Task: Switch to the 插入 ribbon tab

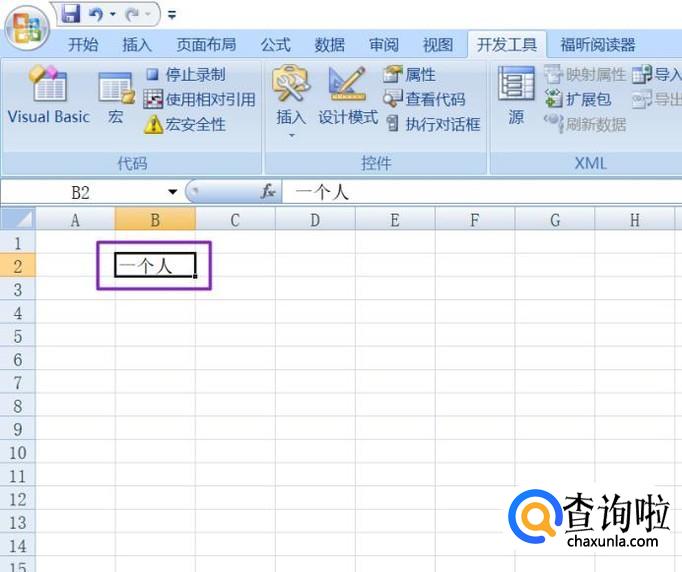Action: point(137,44)
